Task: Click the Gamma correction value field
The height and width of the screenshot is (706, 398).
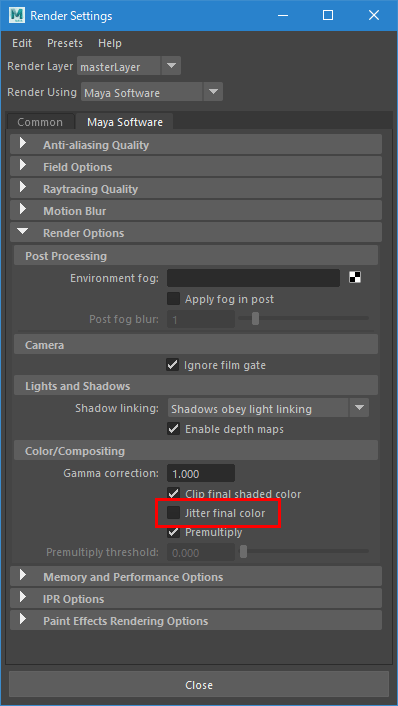Action: pyautogui.click(x=201, y=474)
